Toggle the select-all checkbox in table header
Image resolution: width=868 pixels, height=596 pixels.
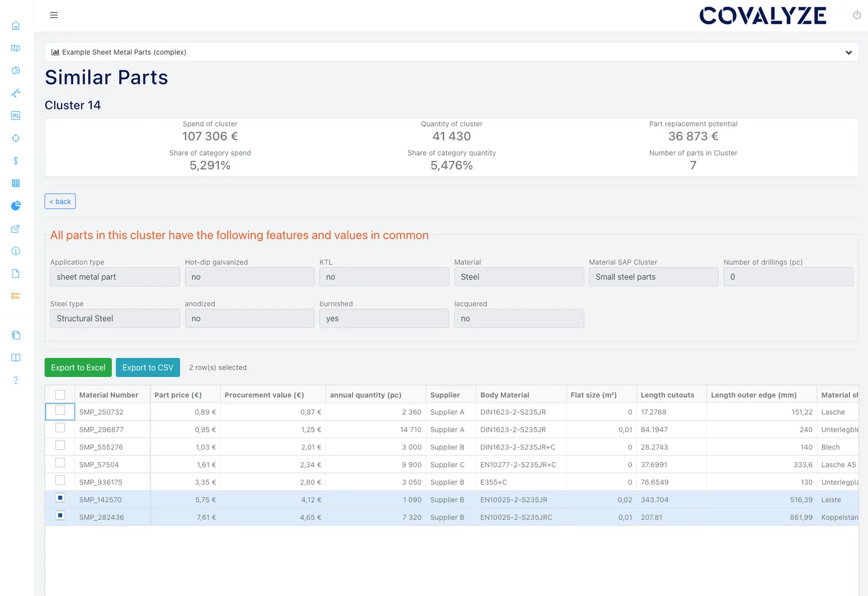coord(60,395)
